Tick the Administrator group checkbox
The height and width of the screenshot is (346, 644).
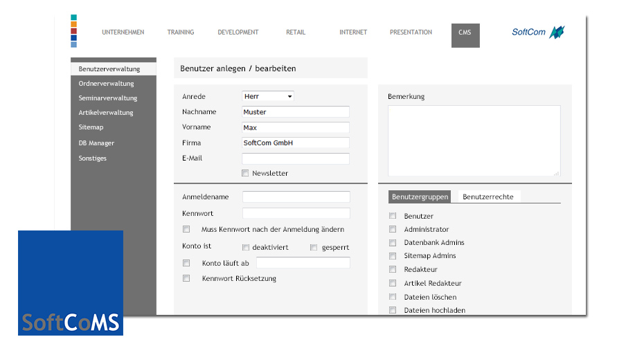click(393, 229)
